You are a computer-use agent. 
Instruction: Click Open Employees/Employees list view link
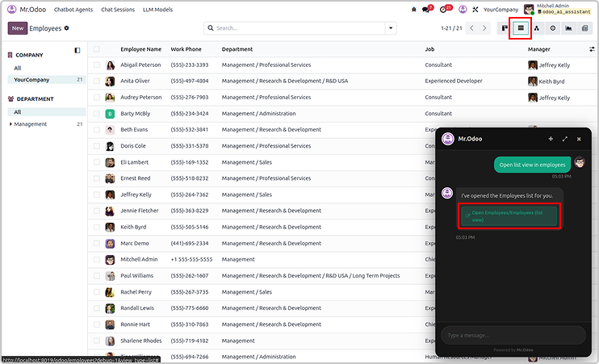pos(509,215)
